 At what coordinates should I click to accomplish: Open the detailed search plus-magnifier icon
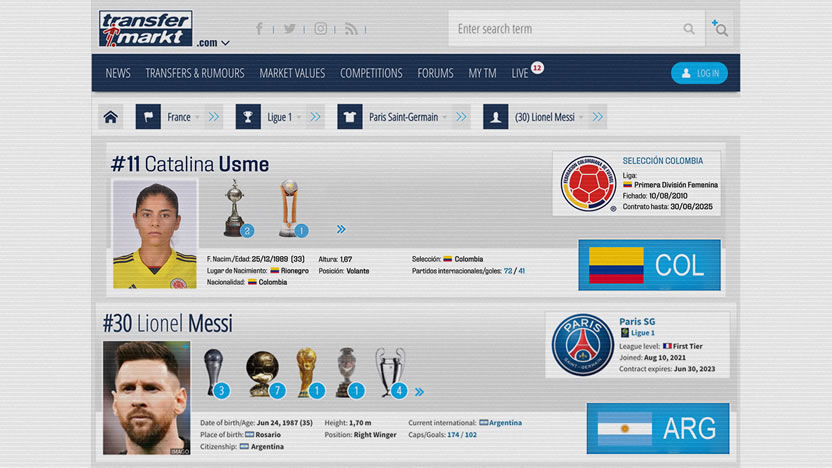pyautogui.click(x=720, y=29)
